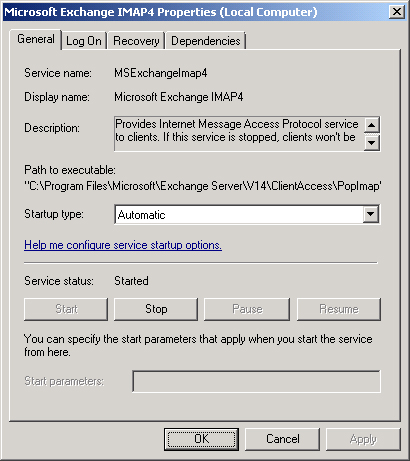
Task: Cancel the properties dialog
Action: tap(283, 439)
